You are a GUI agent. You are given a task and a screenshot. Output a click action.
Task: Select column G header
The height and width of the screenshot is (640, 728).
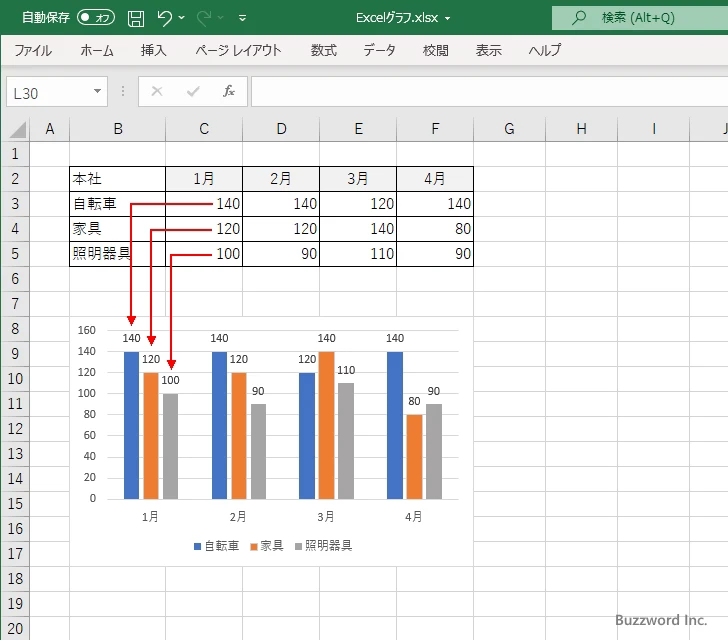(509, 129)
